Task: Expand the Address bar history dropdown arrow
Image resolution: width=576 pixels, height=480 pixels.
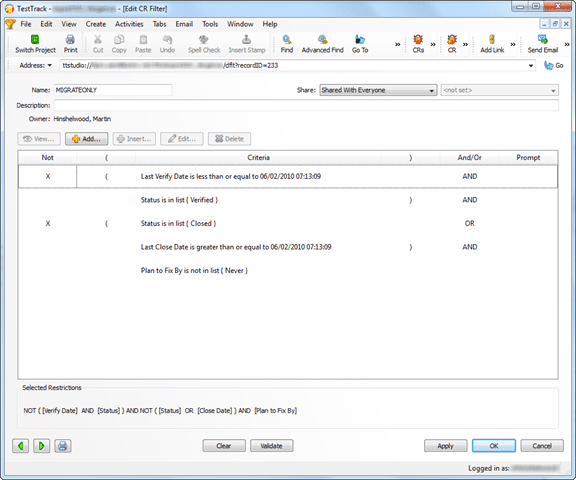Action: (x=531, y=66)
